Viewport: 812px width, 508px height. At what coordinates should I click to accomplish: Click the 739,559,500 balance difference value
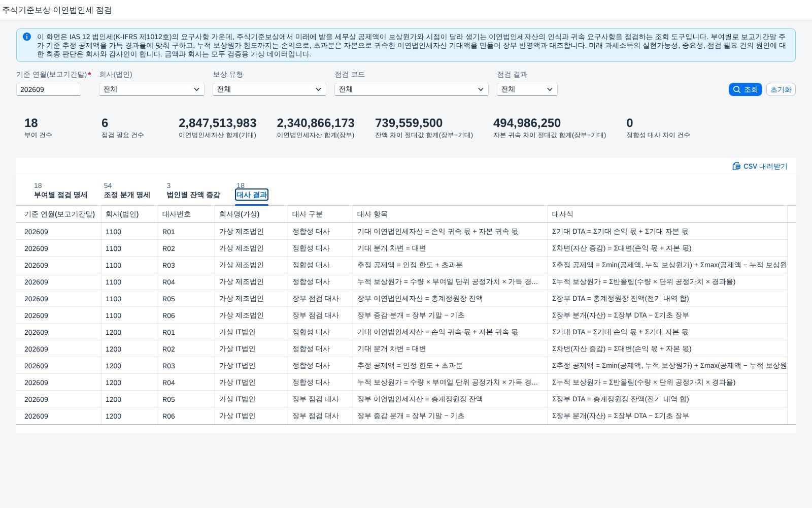tap(409, 123)
